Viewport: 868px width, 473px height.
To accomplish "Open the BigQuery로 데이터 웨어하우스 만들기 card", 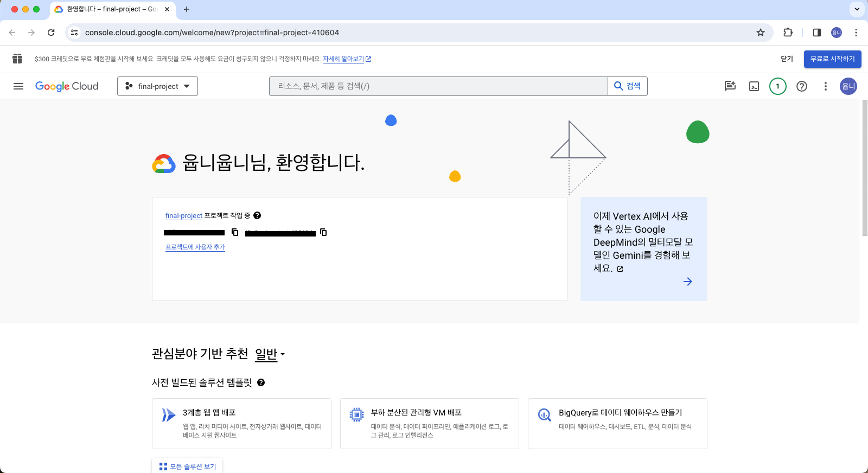I will coord(617,424).
